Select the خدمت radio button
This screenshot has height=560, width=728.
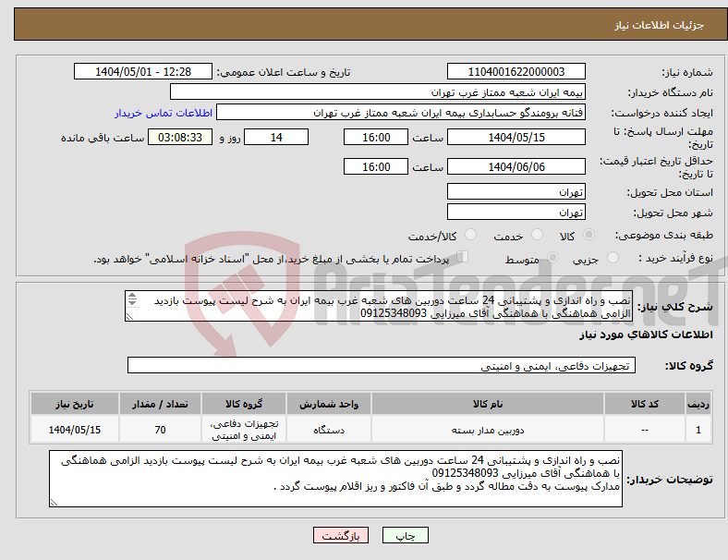coord(537,235)
